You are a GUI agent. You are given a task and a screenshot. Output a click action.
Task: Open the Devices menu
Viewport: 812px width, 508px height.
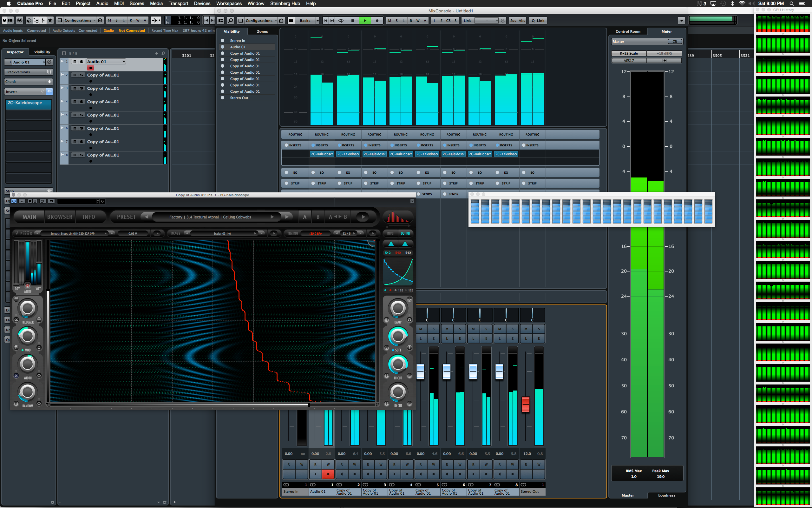(x=202, y=3)
